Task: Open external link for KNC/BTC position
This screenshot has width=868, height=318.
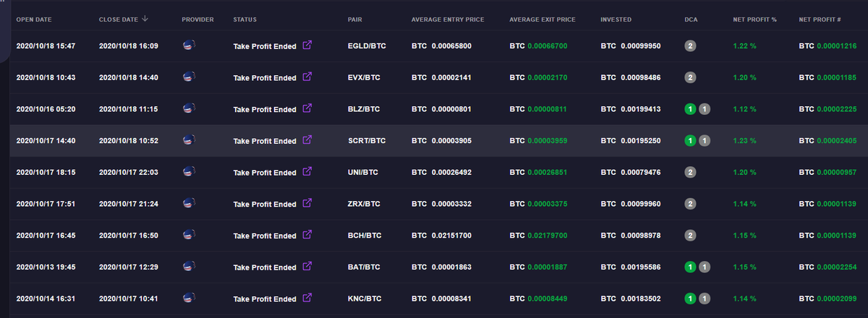Action: (307, 298)
